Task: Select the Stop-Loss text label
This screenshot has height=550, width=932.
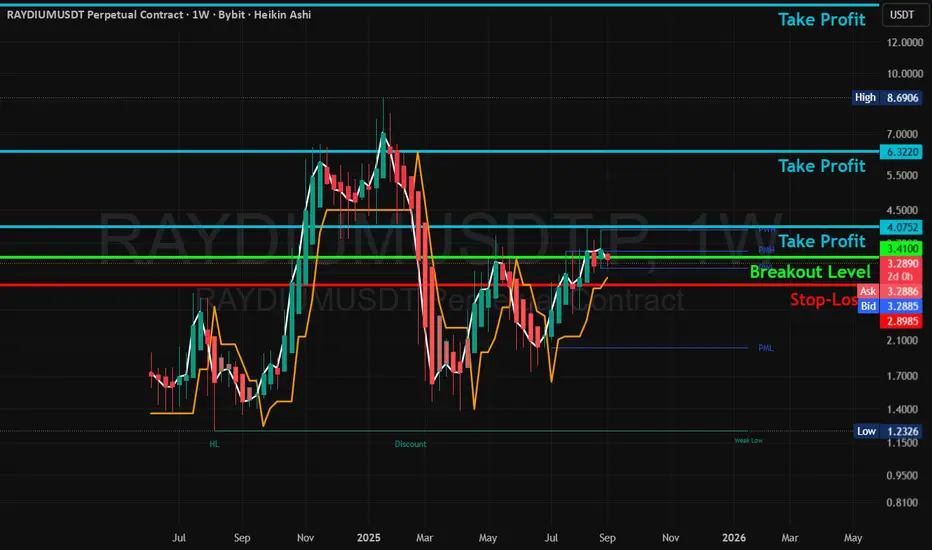Action: 824,300
